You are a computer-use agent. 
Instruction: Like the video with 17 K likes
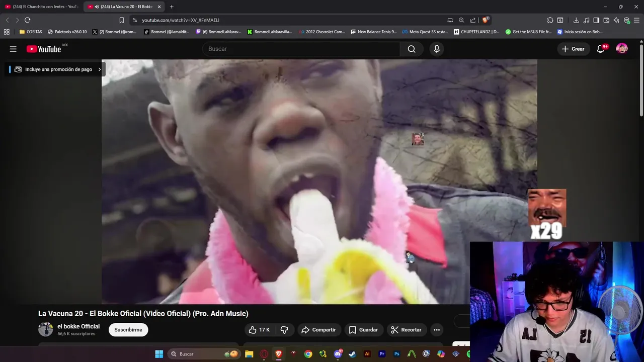point(259,330)
